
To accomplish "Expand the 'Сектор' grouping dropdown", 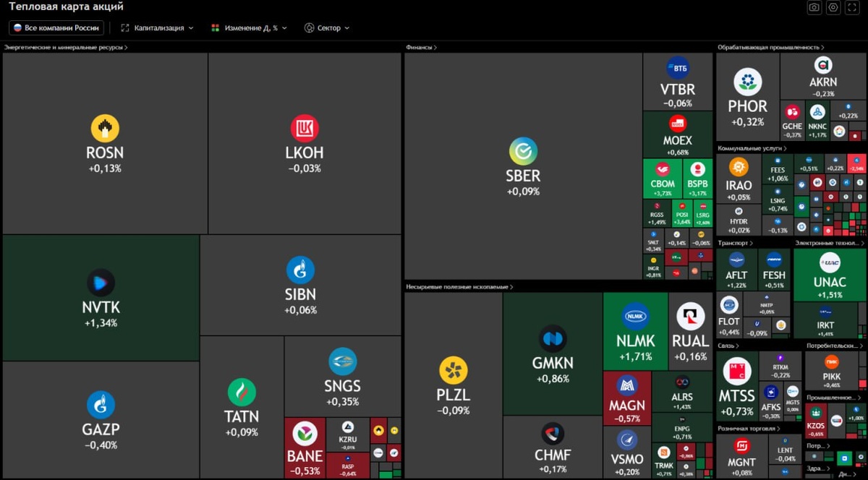I will [327, 27].
